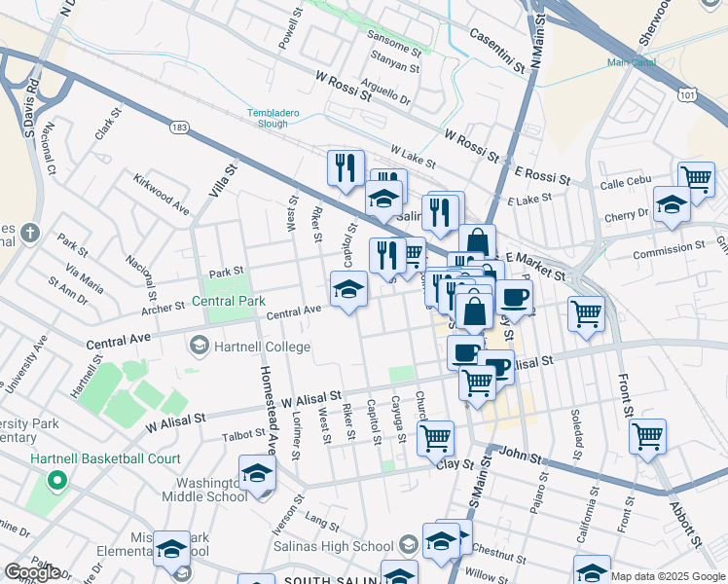Click the Calle Cebu label
Screen dimensions: 728x584
pos(626,182)
